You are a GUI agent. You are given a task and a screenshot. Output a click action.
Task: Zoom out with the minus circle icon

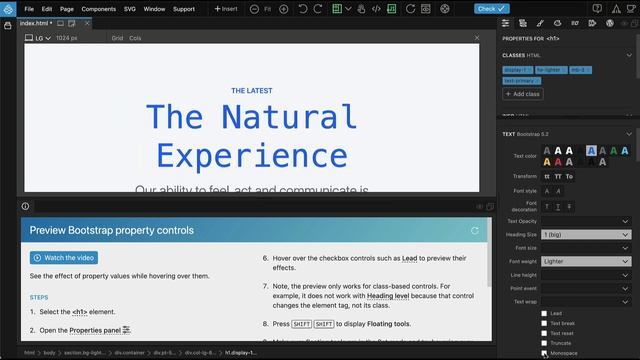[254, 9]
